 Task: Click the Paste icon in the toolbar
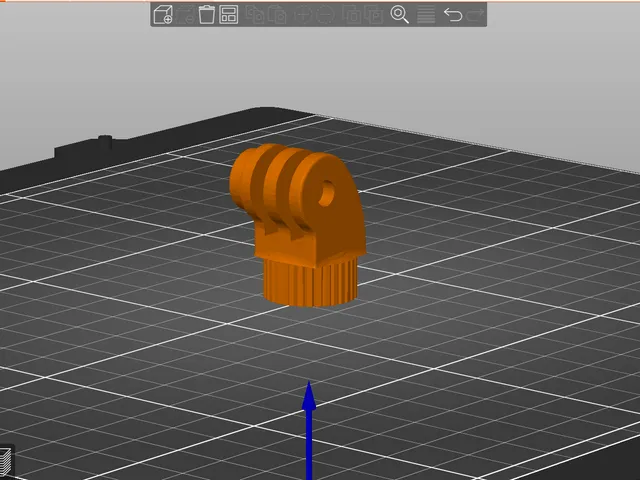tap(276, 15)
